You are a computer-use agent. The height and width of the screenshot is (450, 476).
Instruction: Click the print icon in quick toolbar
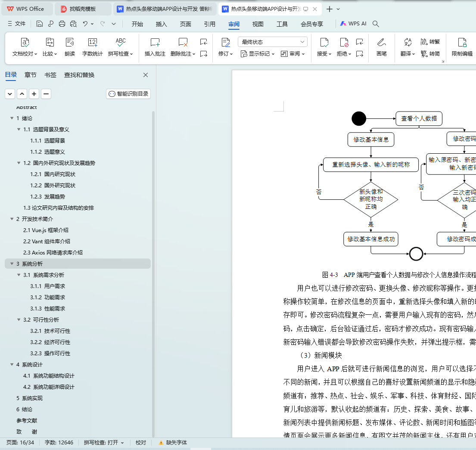click(x=62, y=24)
